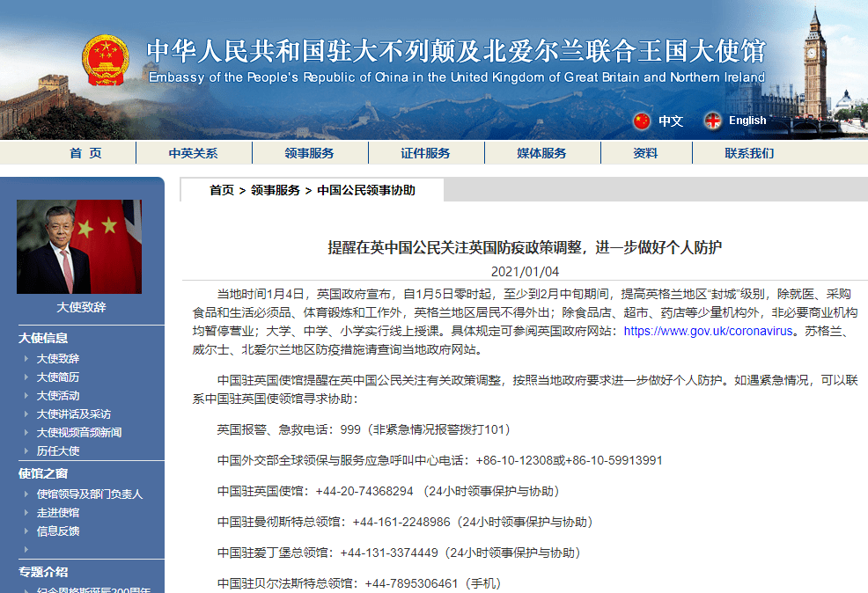Open sidebar item 走进使馆

(58, 513)
